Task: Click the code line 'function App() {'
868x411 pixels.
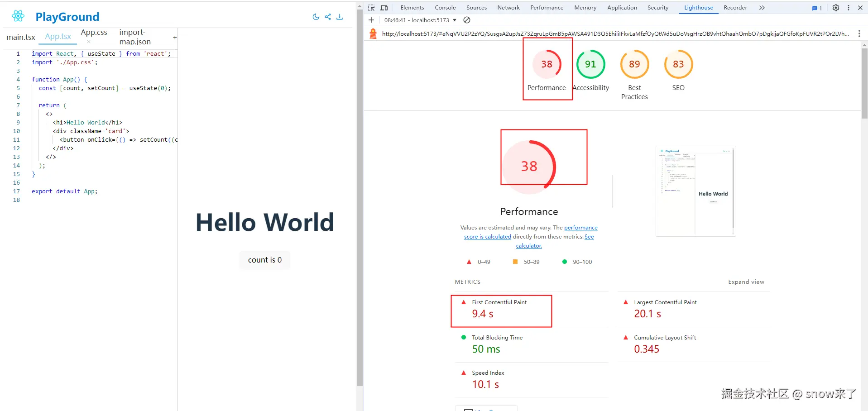Action: click(59, 80)
